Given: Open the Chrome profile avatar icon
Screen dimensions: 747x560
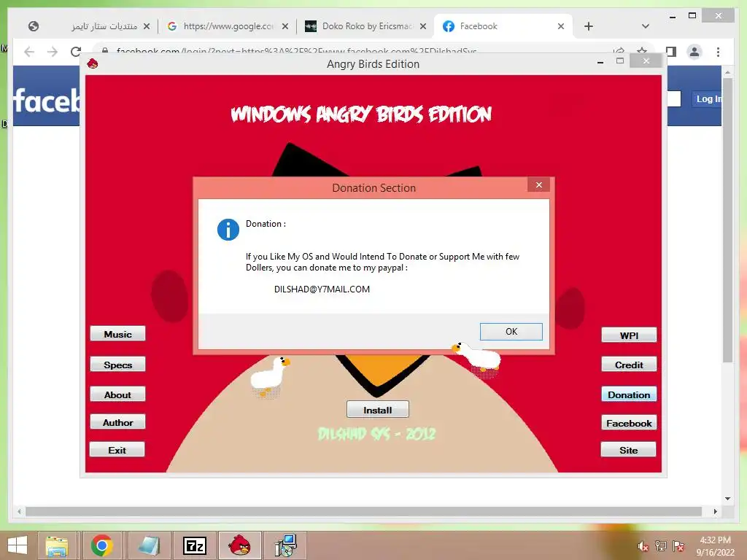Looking at the screenshot, I should [x=694, y=52].
